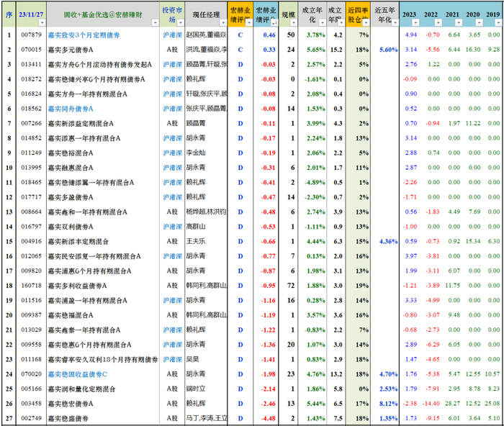Open the 近四季股仓位 column filter dropdown
The width and height of the screenshot is (504, 426).
(x=366, y=22)
